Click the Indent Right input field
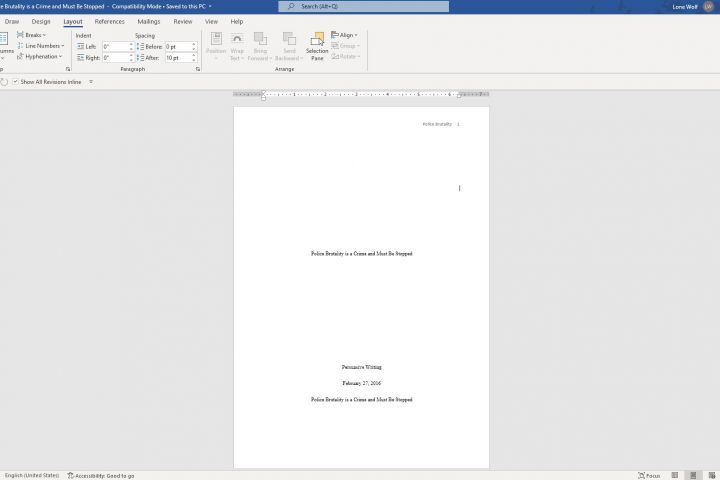720x480 pixels. pos(115,57)
